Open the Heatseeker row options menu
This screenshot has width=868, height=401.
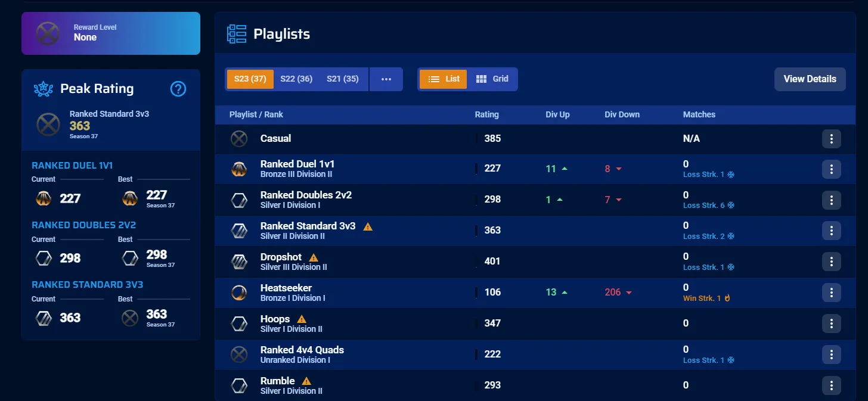832,293
